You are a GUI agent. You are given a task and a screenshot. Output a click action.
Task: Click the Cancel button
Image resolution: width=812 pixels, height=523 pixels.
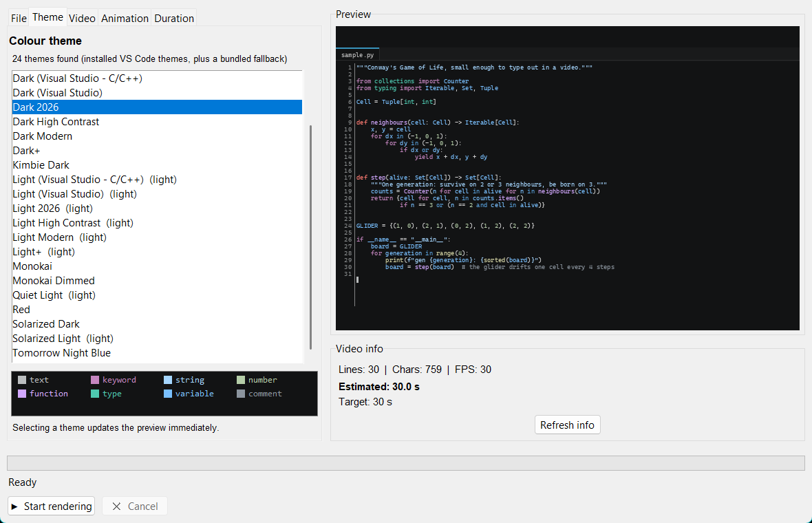(135, 506)
